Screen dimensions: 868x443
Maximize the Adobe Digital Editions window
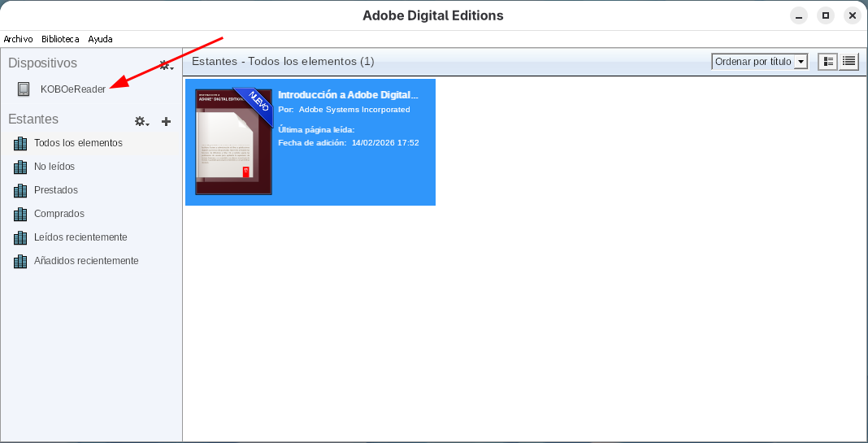[x=826, y=15]
